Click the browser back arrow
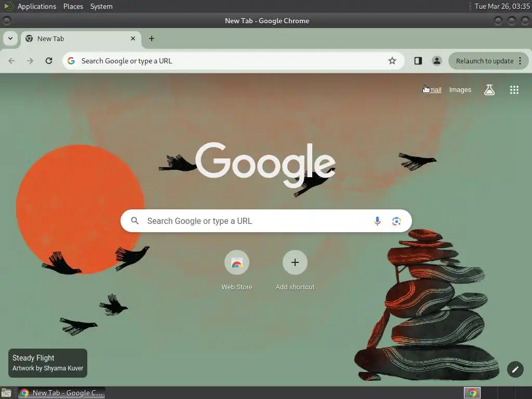Screen dimensions: 532x399 (x=11, y=61)
